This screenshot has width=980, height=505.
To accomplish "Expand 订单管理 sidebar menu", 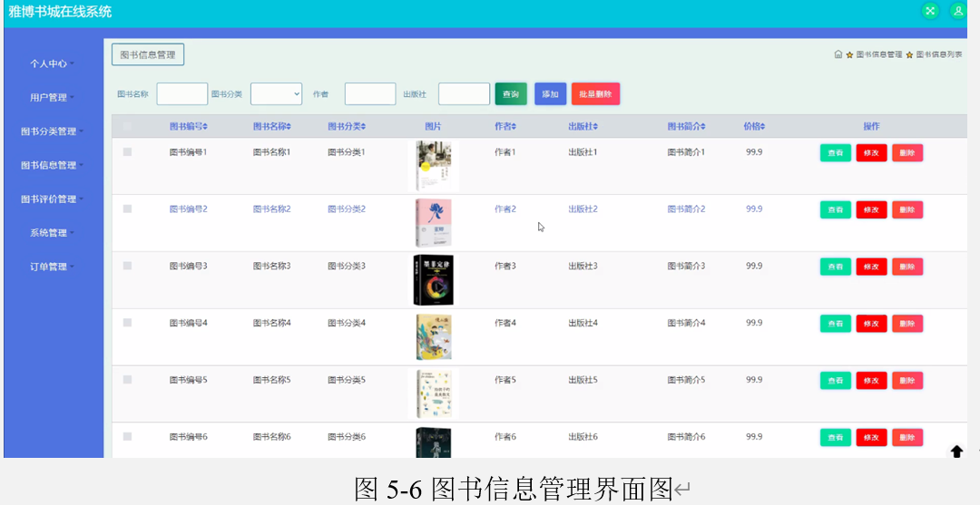I will (53, 267).
